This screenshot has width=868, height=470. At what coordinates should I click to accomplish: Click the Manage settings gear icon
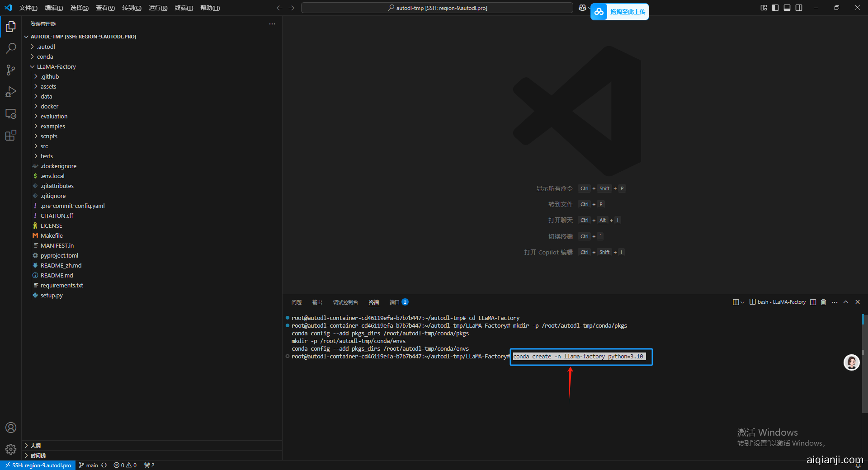11,449
